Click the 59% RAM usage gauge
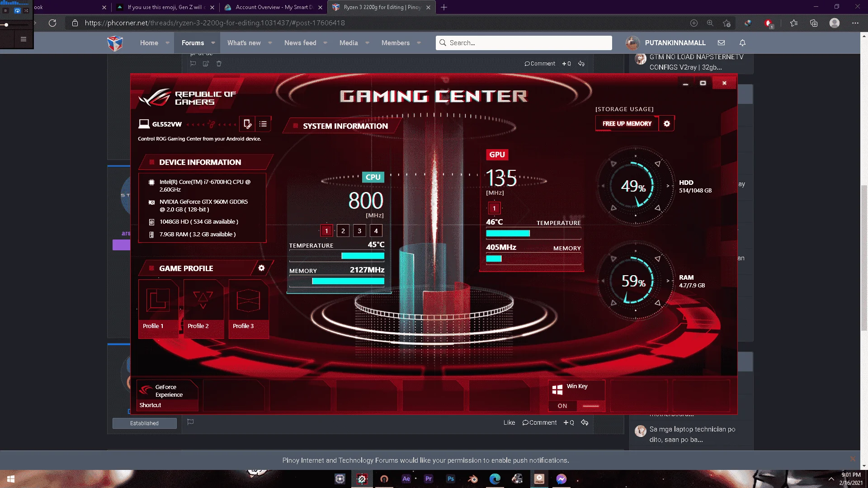Screen dimensions: 868x488 (x=635, y=281)
